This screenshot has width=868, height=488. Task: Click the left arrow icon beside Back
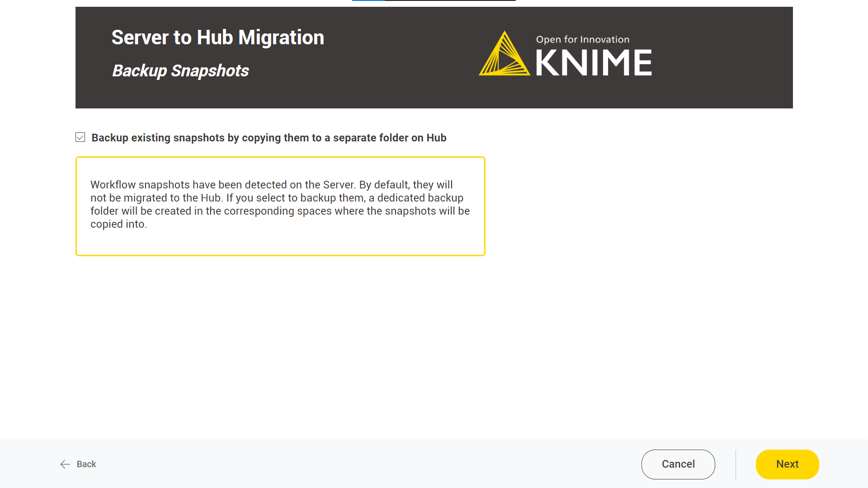(x=65, y=464)
